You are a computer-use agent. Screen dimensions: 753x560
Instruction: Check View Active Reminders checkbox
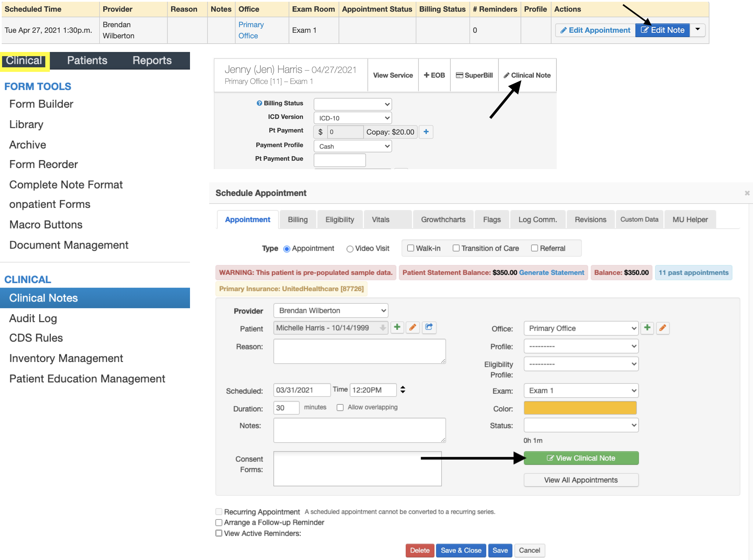pos(219,533)
